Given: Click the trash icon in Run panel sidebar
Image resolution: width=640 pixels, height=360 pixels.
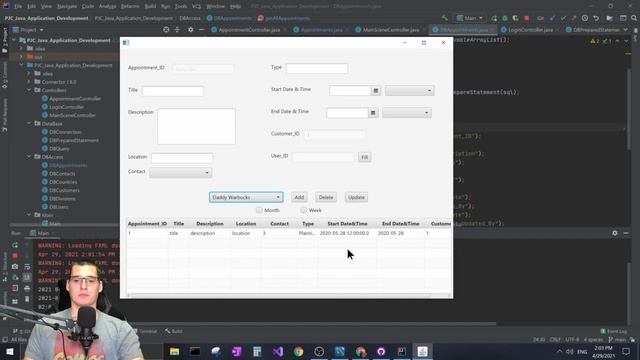Looking at the screenshot, I should click(x=27, y=299).
